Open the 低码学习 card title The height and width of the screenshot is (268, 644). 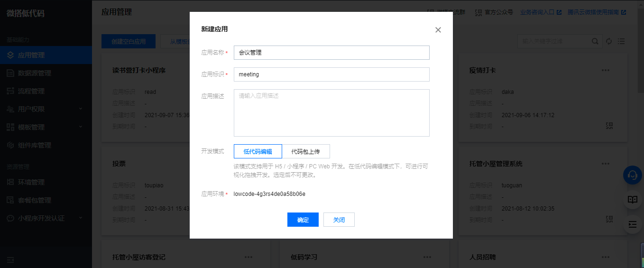(304, 257)
